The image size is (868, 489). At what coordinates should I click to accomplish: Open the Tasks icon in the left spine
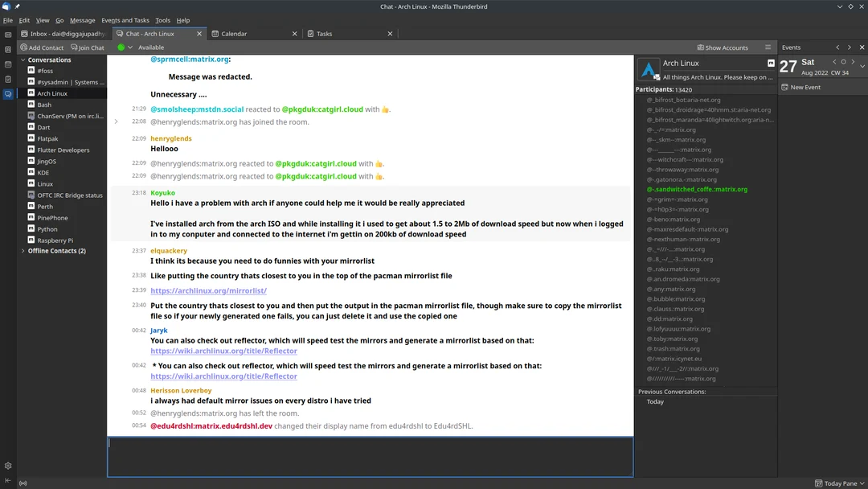7,79
